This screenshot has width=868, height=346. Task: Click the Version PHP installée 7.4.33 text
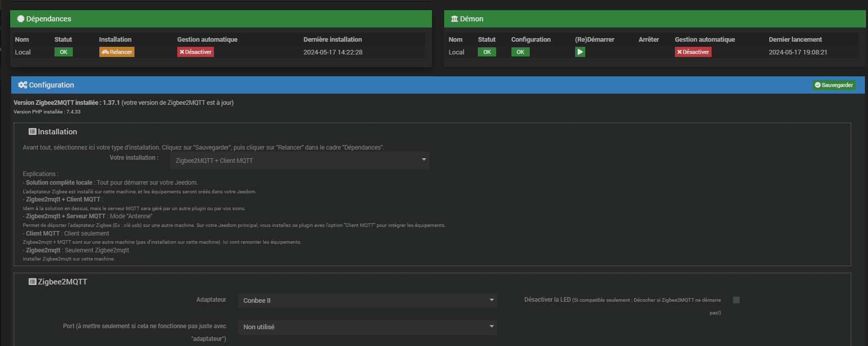[x=47, y=112]
